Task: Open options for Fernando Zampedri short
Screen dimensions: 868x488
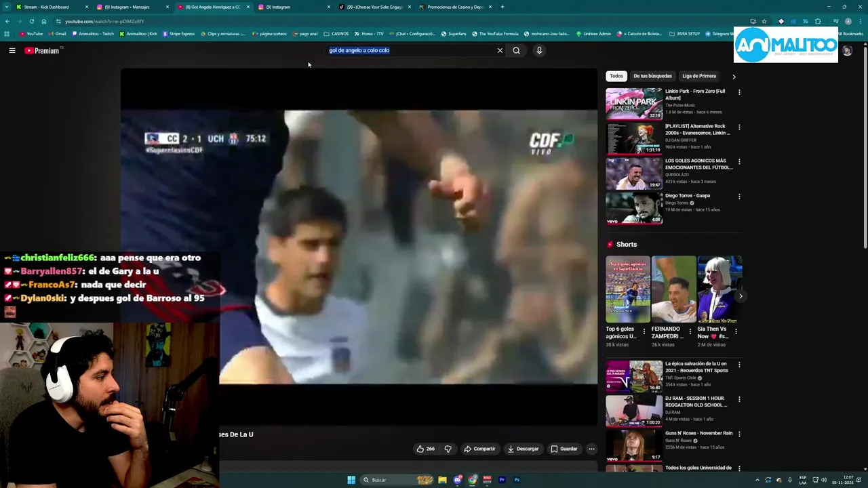Action: (x=690, y=331)
